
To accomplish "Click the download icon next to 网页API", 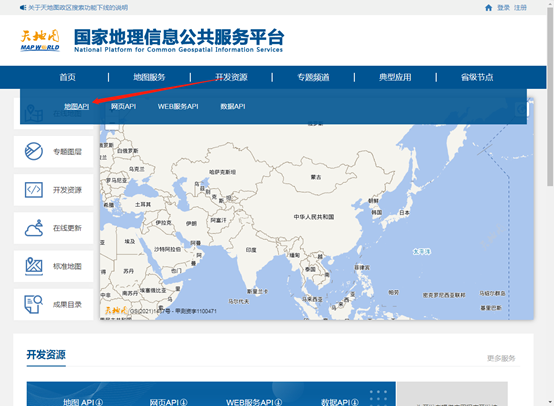I will click(x=184, y=402).
